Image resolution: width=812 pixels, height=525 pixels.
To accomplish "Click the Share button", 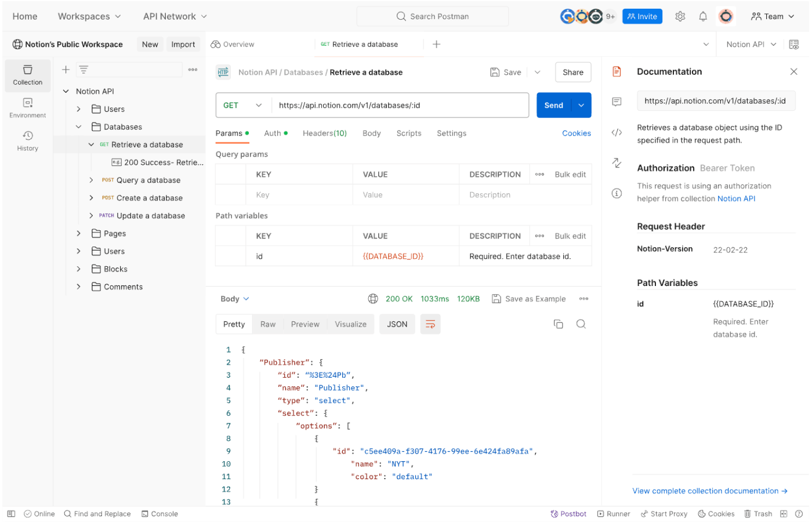I will point(573,73).
